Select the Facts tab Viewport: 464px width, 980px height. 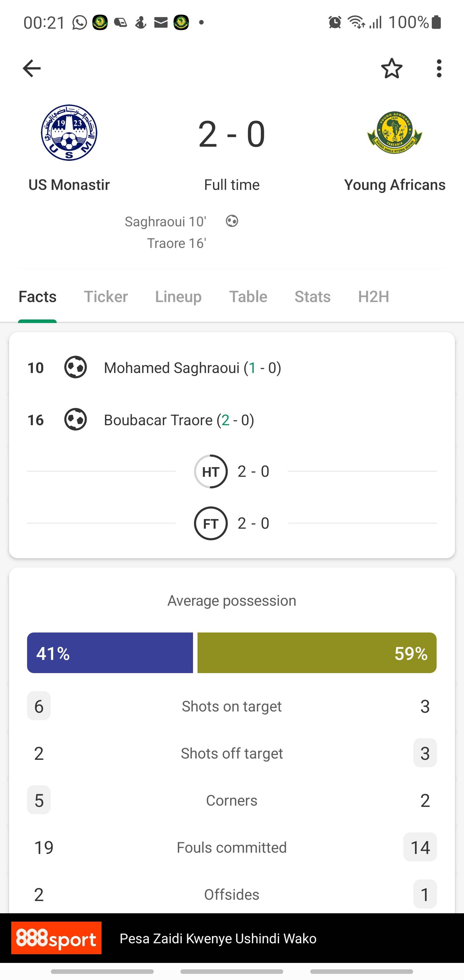click(x=38, y=296)
